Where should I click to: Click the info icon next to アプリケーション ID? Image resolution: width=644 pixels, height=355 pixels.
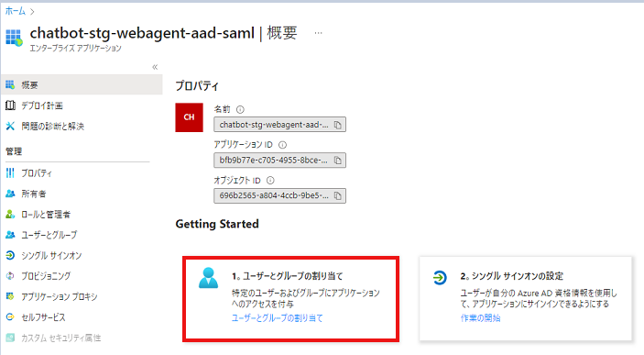tap(282, 145)
